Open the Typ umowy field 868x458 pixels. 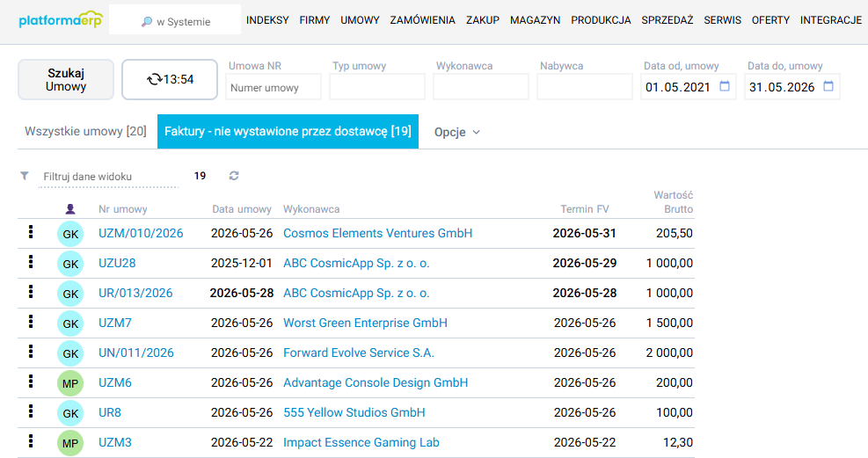tap(377, 87)
